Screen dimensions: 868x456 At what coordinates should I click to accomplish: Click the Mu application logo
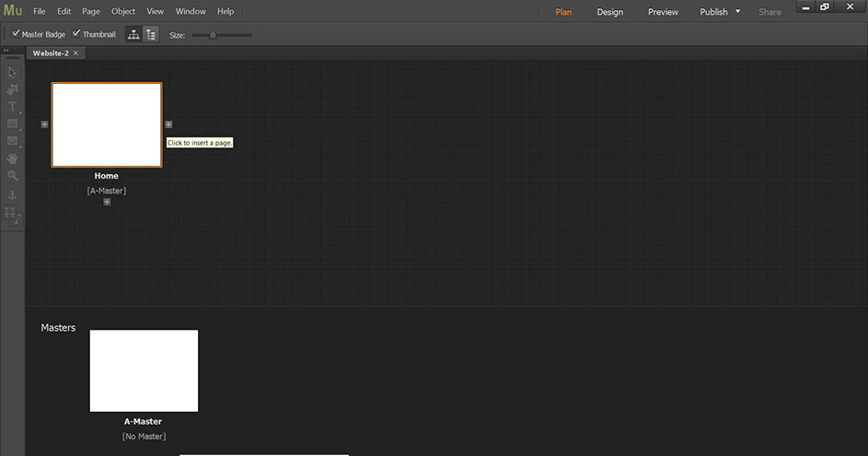12,10
